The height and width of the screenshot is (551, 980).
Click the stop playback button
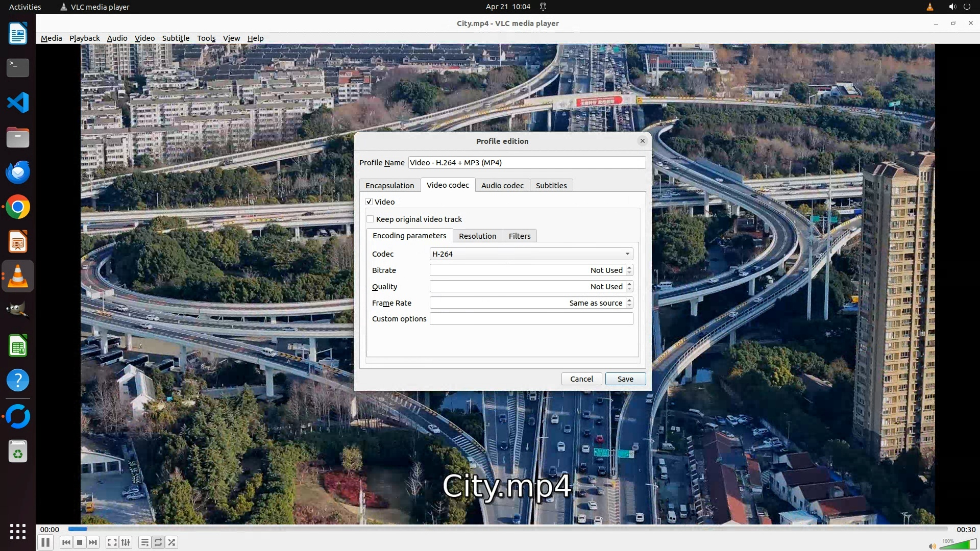(x=80, y=542)
